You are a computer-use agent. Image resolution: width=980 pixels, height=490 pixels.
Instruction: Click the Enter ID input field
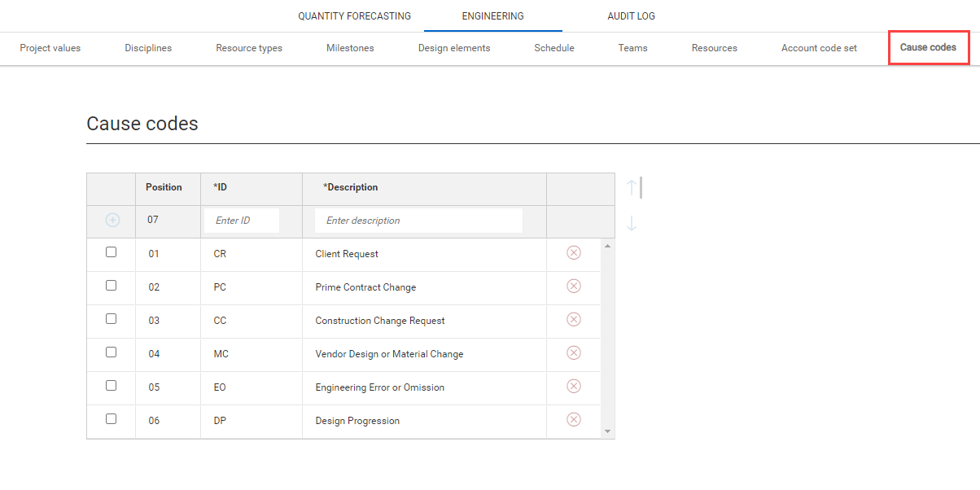tap(242, 221)
